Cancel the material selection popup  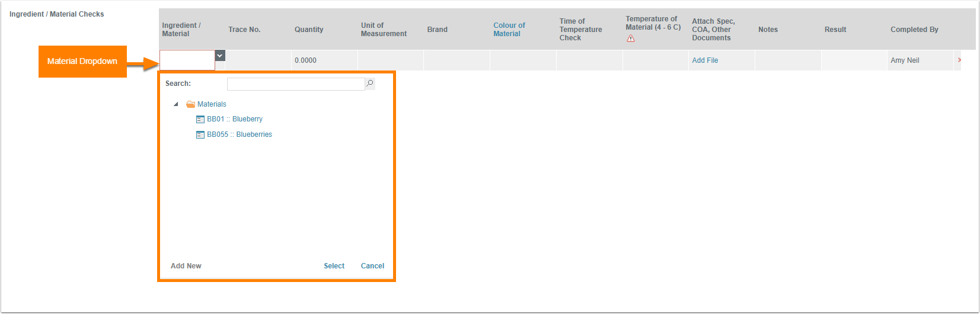pyautogui.click(x=372, y=266)
